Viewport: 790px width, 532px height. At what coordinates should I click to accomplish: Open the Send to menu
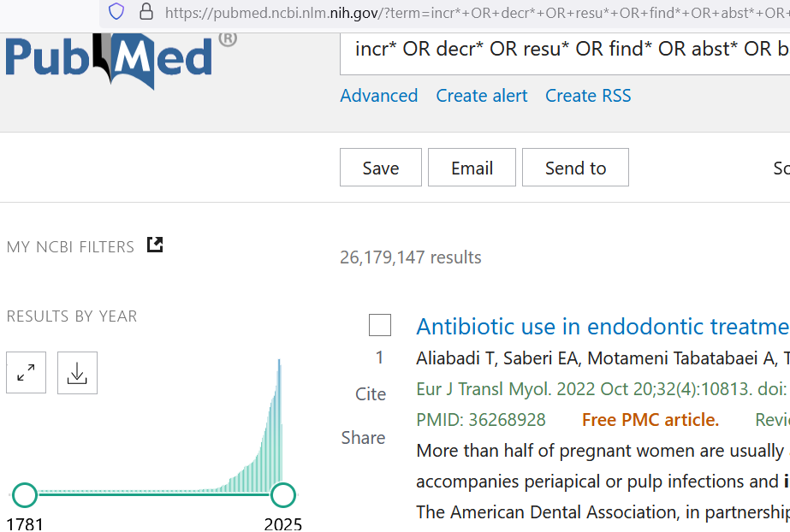pyautogui.click(x=575, y=168)
